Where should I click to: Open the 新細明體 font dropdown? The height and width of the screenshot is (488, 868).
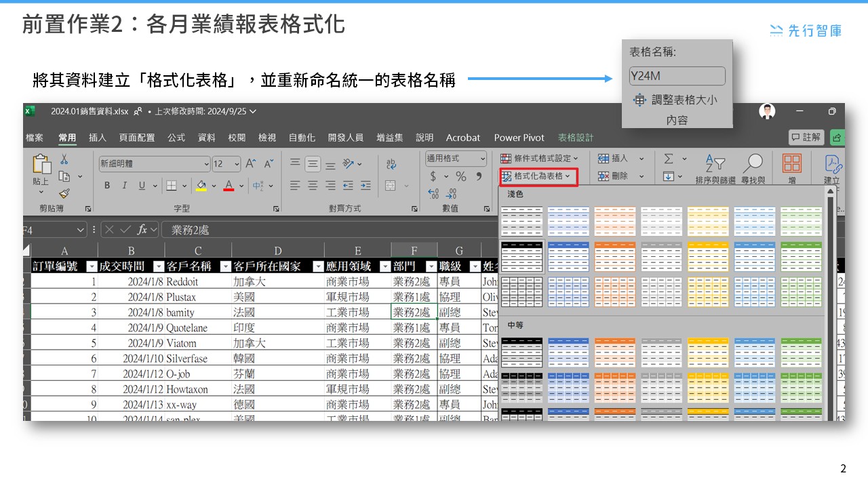tap(203, 164)
